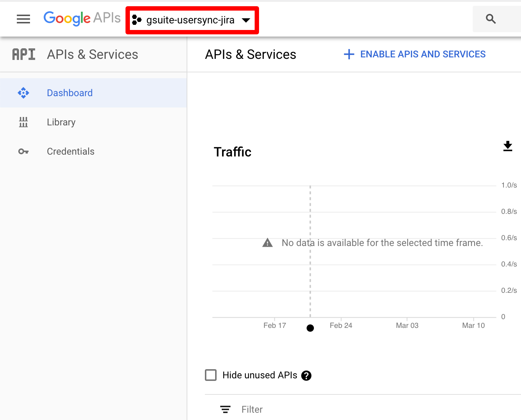Image resolution: width=521 pixels, height=420 pixels.
Task: Click the project hexagon icon in selector
Action: tap(136, 20)
